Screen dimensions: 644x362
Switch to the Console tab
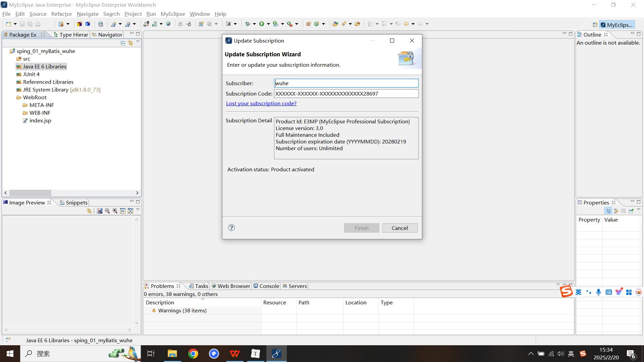[266, 286]
